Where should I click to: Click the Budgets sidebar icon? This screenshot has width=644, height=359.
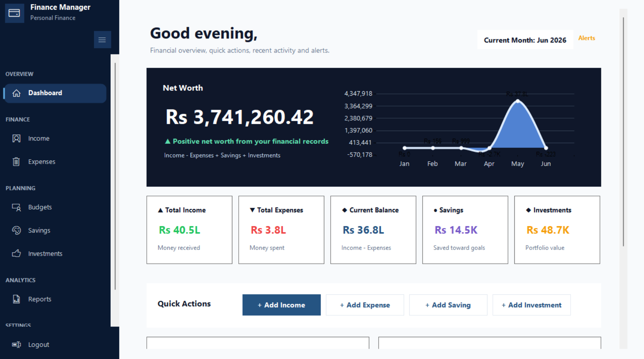pyautogui.click(x=16, y=207)
